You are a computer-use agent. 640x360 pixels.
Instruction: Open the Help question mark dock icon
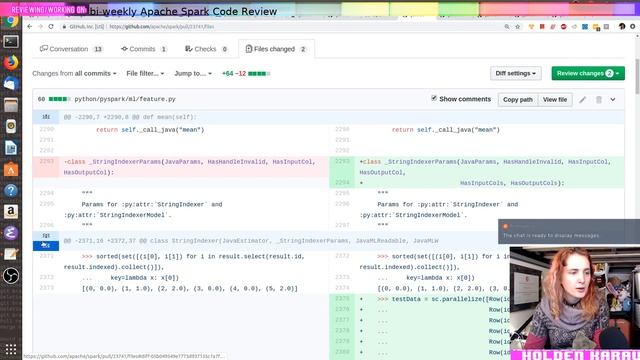11,190
